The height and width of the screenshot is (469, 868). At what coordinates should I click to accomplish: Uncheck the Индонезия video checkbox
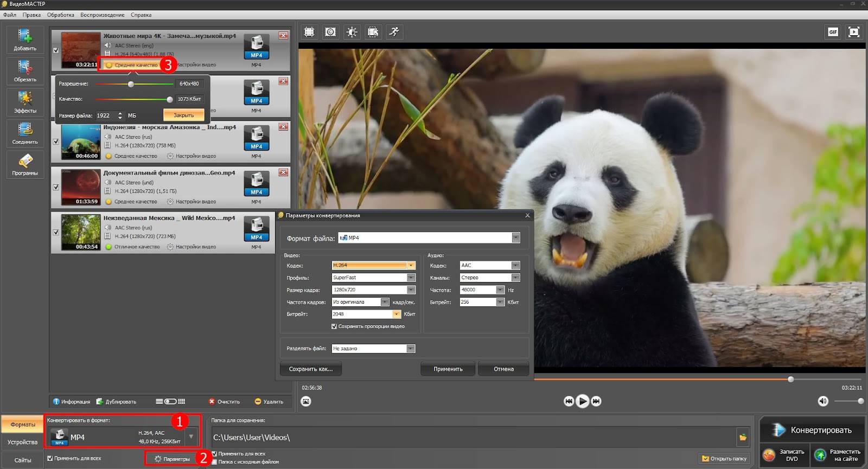pyautogui.click(x=56, y=142)
